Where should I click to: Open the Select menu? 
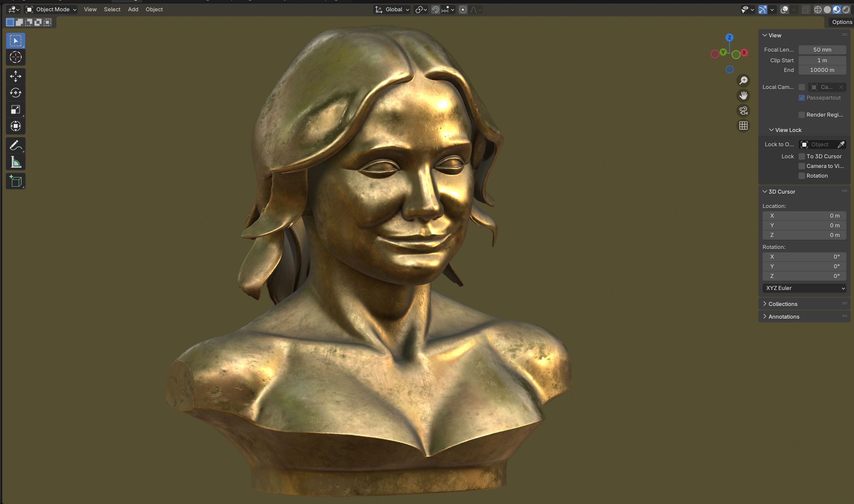(x=112, y=10)
